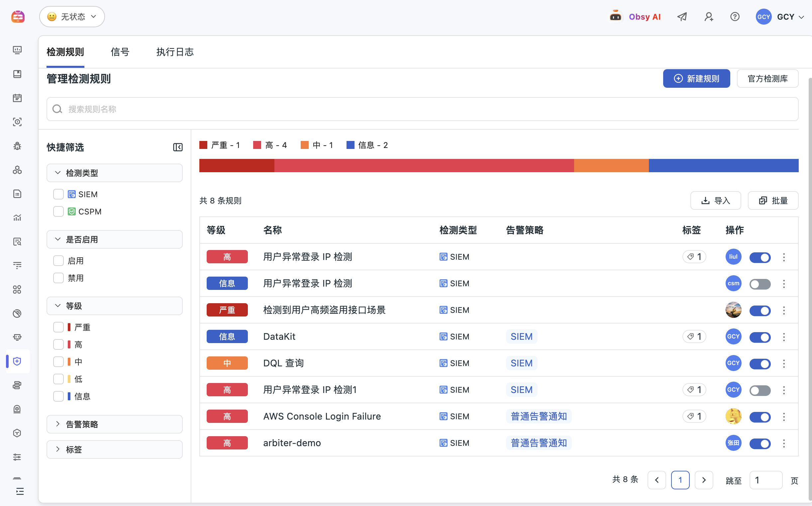Open the hexagon cube sidebar icon
Viewport: 812px width, 506px height.
tap(17, 433)
